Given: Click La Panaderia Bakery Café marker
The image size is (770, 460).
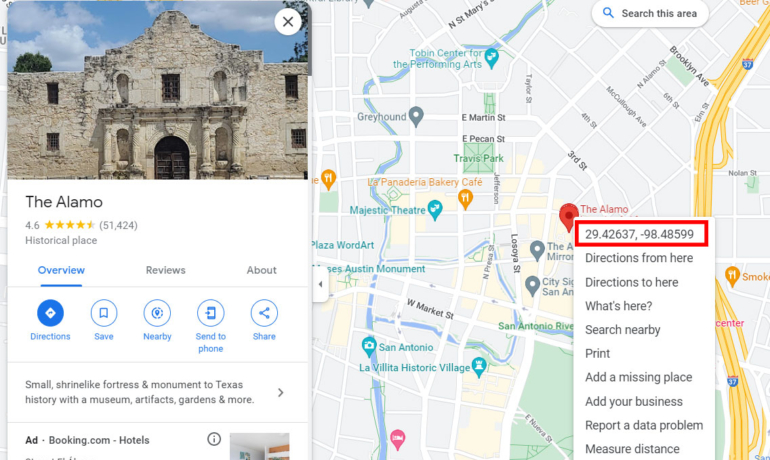Looking at the screenshot, I should coord(465,199).
